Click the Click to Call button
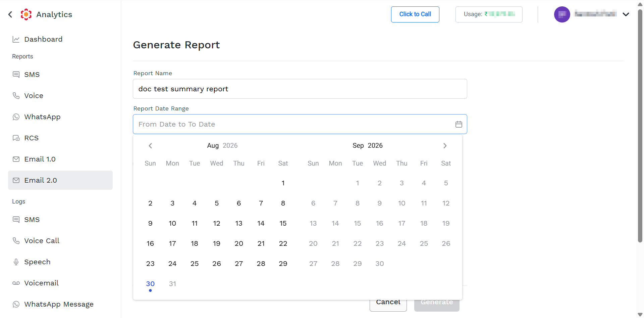The width and height of the screenshot is (644, 318). pyautogui.click(x=415, y=14)
